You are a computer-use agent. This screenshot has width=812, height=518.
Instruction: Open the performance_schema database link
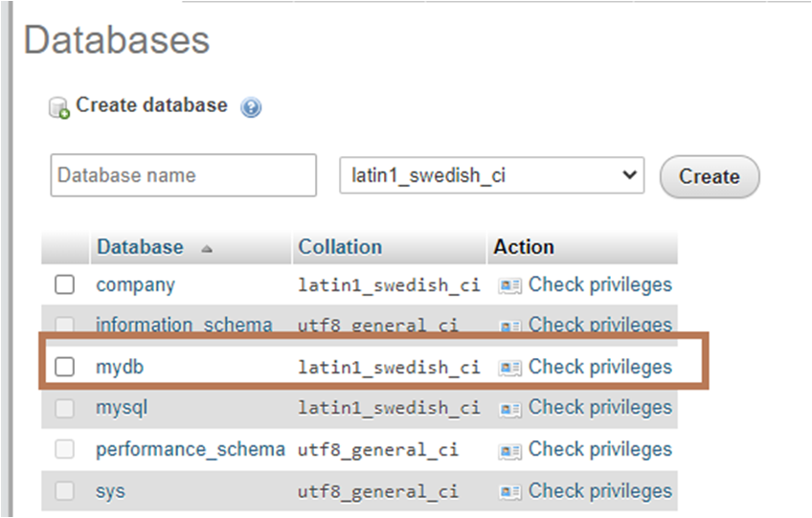(x=191, y=450)
